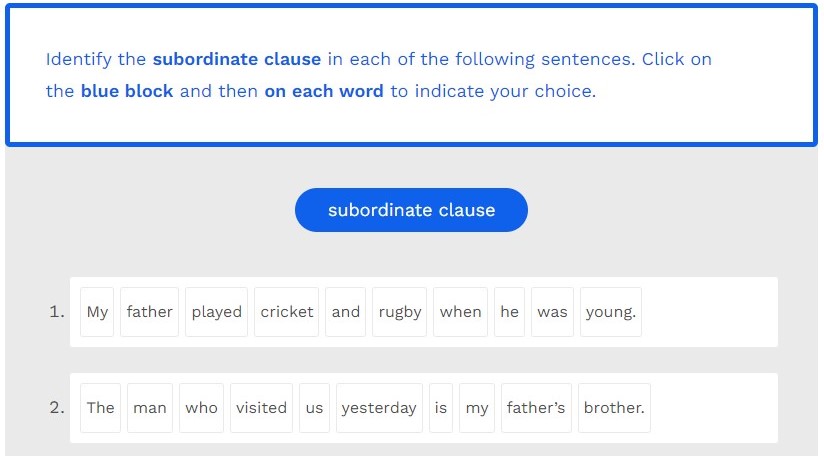
Task: Select the word "man"
Action: click(x=150, y=408)
